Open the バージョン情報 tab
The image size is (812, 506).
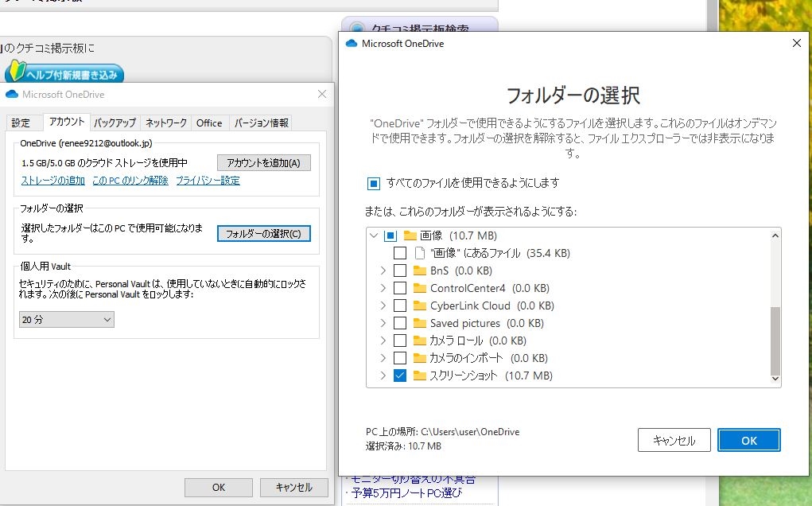click(261, 123)
